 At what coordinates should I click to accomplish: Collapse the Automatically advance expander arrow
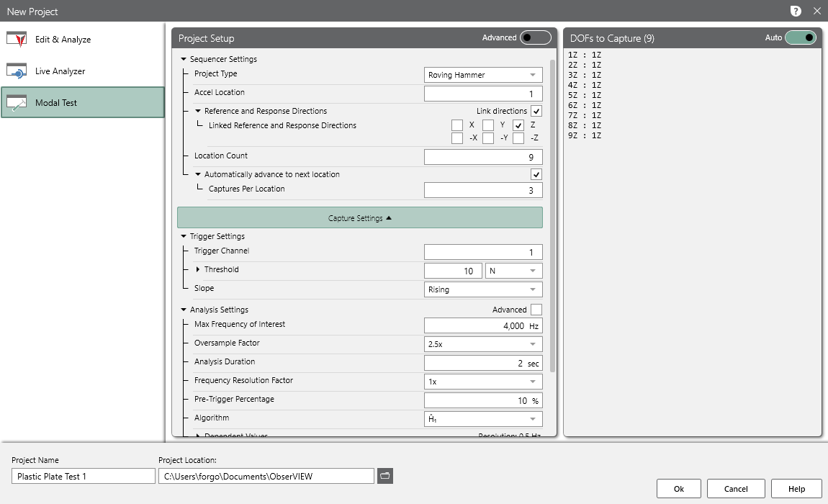[198, 174]
